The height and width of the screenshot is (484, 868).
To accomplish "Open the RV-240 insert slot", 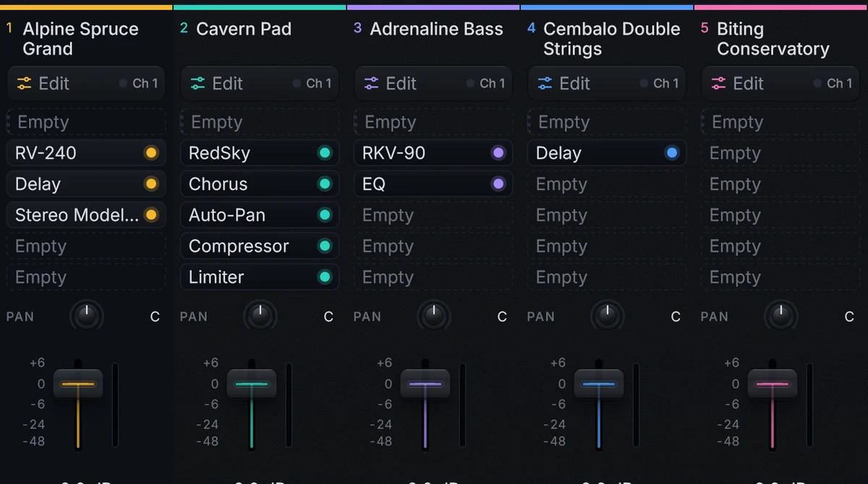I will 86,153.
